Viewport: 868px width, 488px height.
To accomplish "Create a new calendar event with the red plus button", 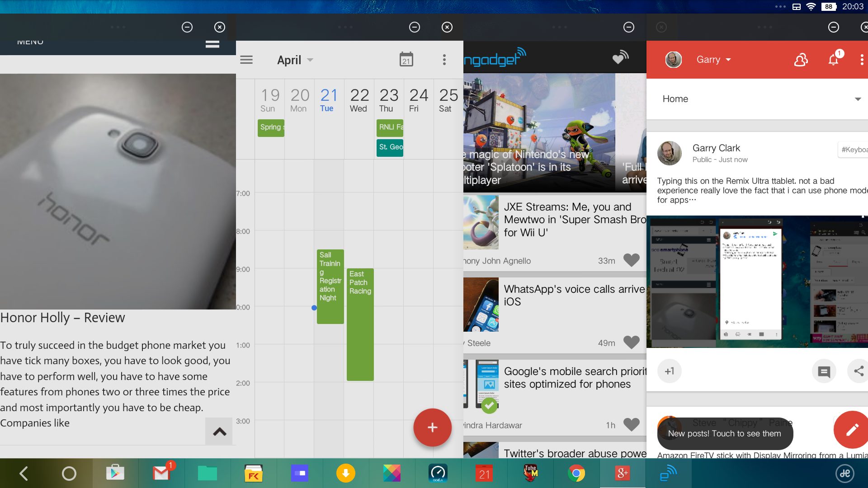I will [432, 427].
